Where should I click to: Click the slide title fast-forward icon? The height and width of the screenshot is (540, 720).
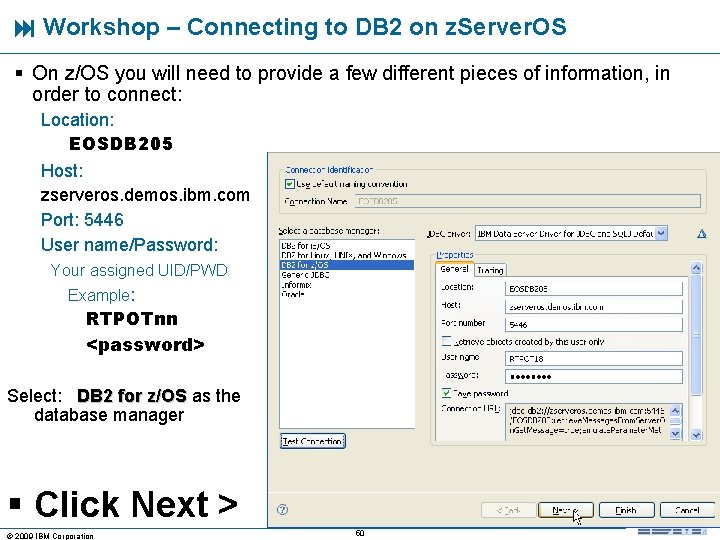point(24,28)
